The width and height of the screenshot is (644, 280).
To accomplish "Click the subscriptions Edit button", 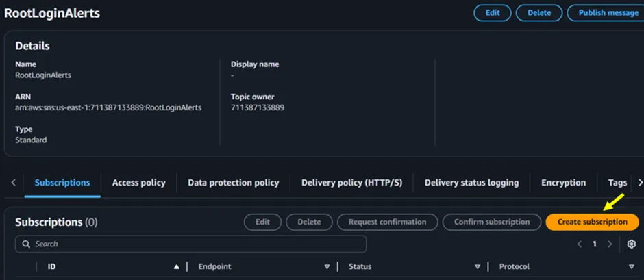I will point(262,222).
